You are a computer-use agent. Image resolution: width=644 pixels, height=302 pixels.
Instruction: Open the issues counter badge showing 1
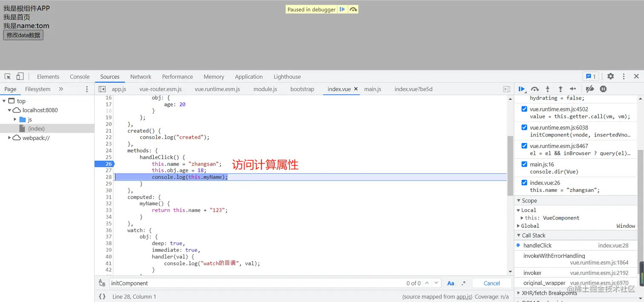pos(591,77)
